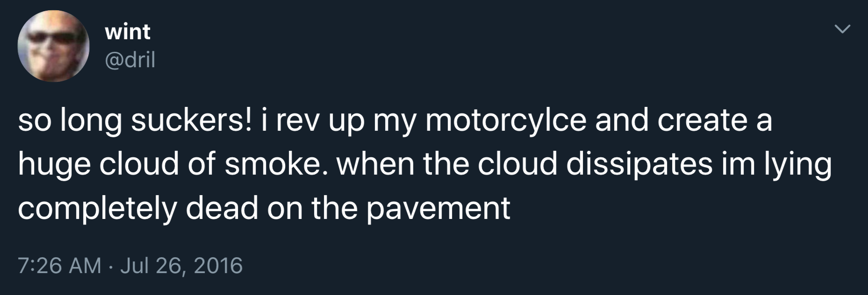868x295 pixels.
Task: Click the word rev in tweet
Action: [297, 120]
